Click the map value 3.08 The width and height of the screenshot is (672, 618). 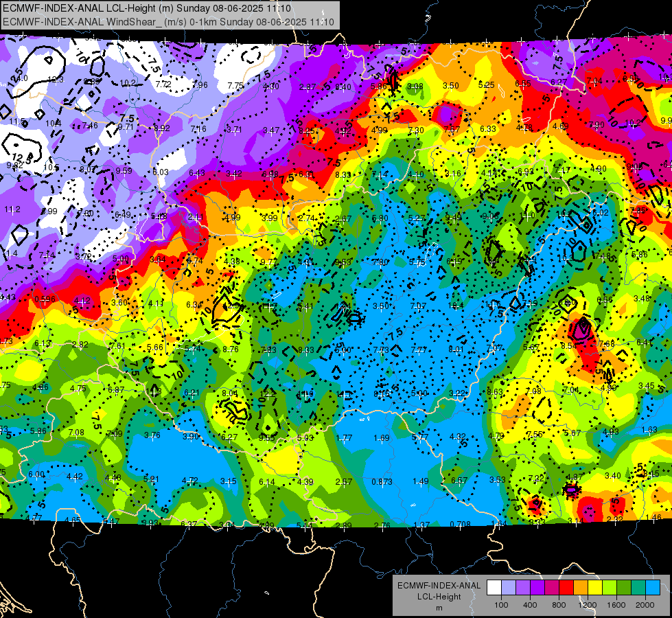tap(415, 87)
